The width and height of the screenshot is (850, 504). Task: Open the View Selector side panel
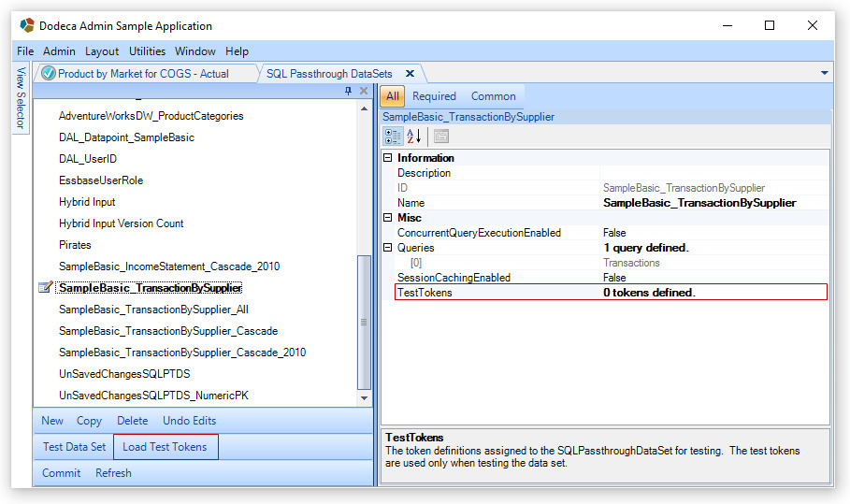[21, 98]
